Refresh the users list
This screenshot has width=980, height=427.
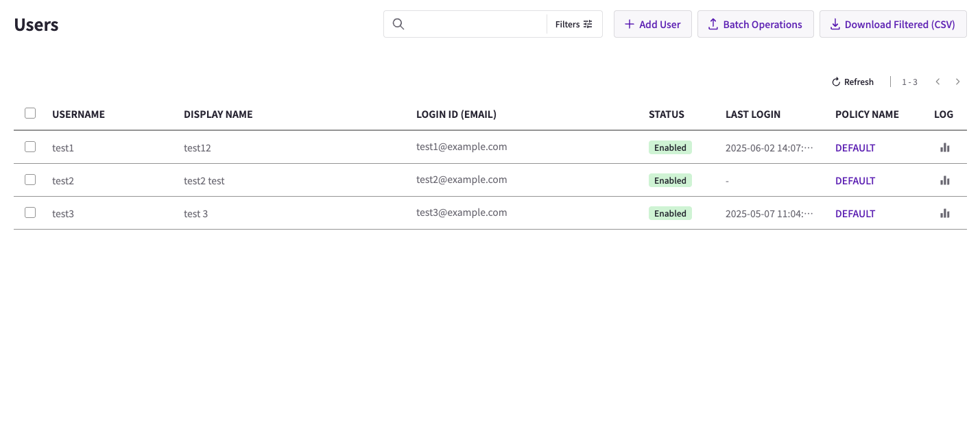[852, 82]
